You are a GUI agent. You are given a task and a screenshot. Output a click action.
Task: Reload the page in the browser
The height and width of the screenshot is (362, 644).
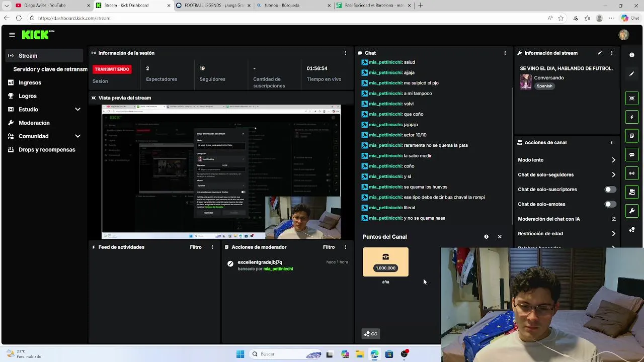click(x=19, y=18)
